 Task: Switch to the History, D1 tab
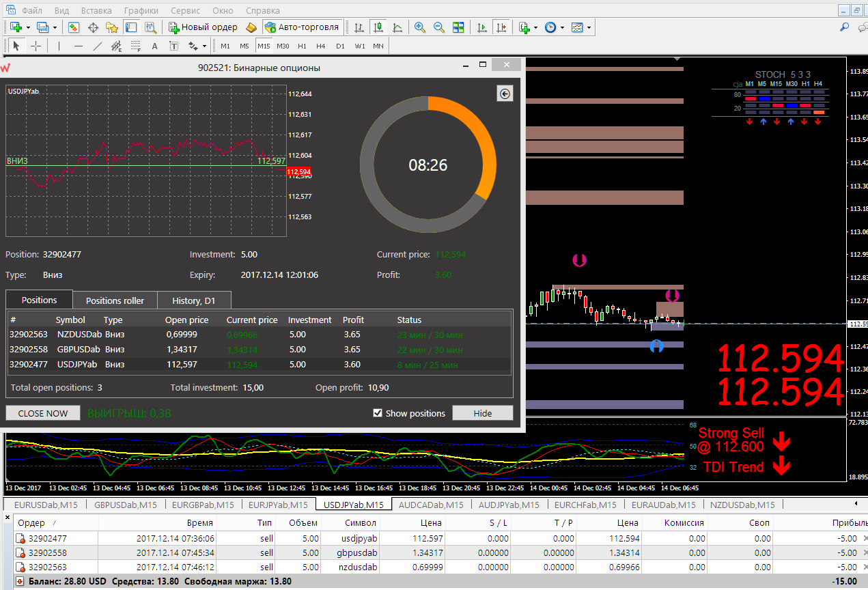coord(194,300)
